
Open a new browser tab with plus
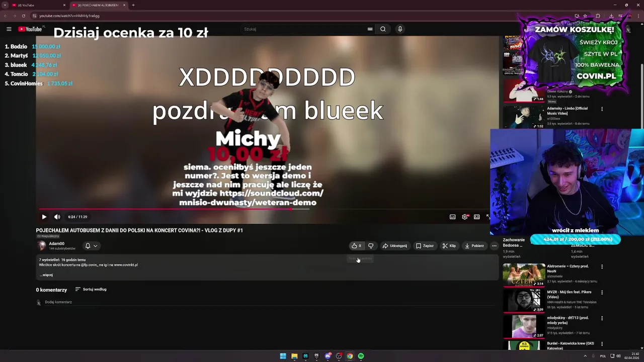[133, 5]
